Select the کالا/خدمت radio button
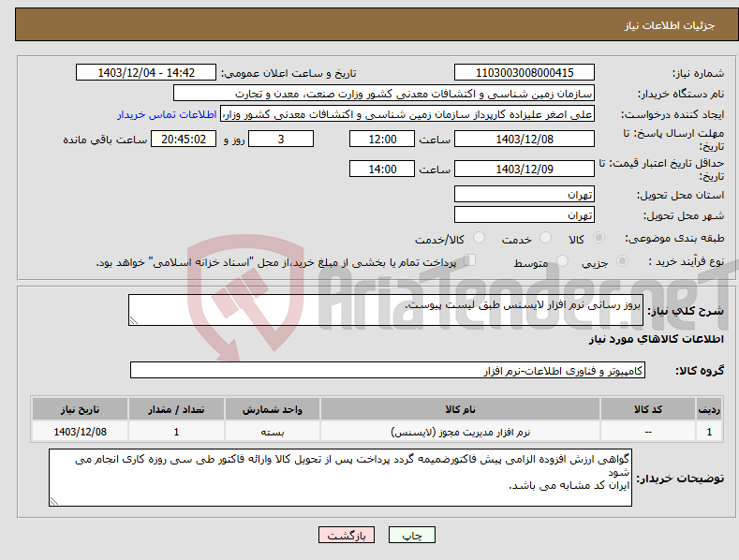The image size is (739, 560). [479, 238]
